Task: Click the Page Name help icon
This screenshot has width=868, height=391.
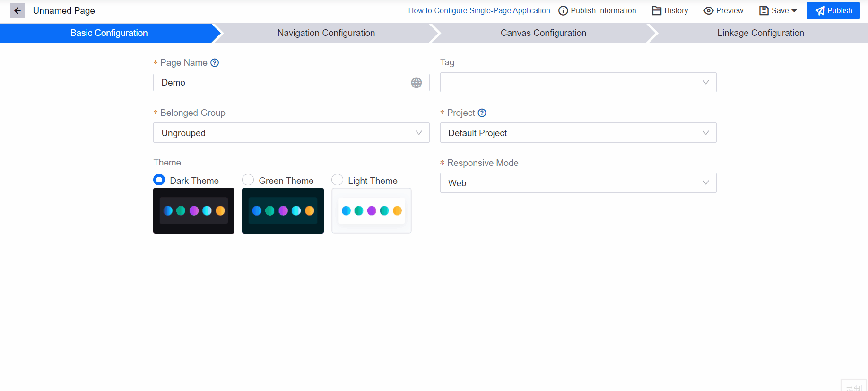Action: (215, 63)
